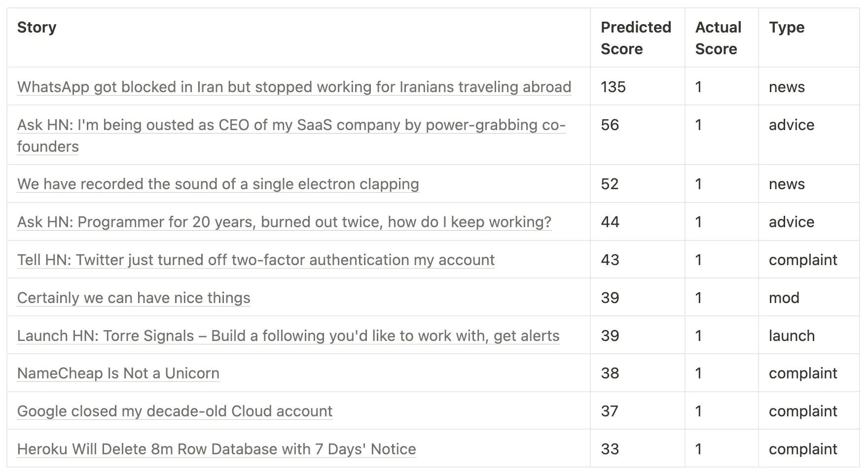Open the Google closed Cloud account story
Viewport: 868px width, 474px height.
[x=175, y=411]
